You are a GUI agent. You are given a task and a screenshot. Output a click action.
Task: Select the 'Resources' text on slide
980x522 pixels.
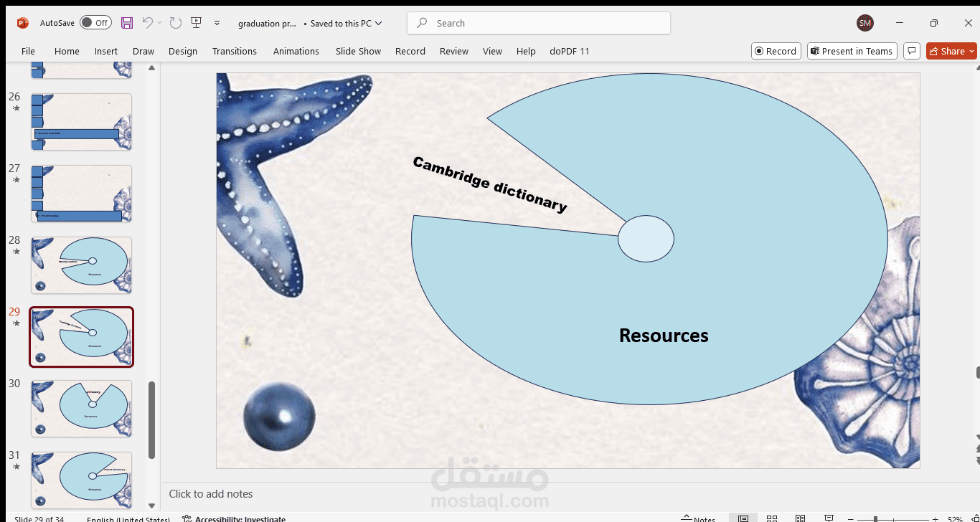[664, 335]
